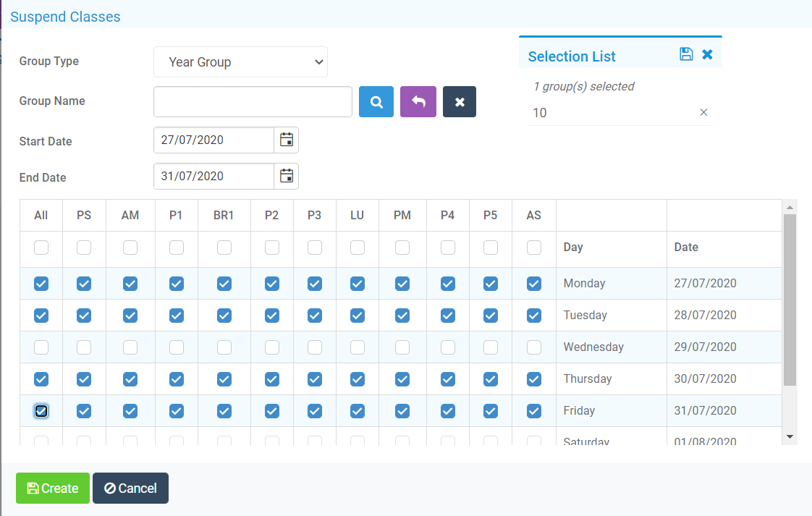Image resolution: width=812 pixels, height=516 pixels.
Task: Click the blue search magnifier button
Action: click(376, 102)
